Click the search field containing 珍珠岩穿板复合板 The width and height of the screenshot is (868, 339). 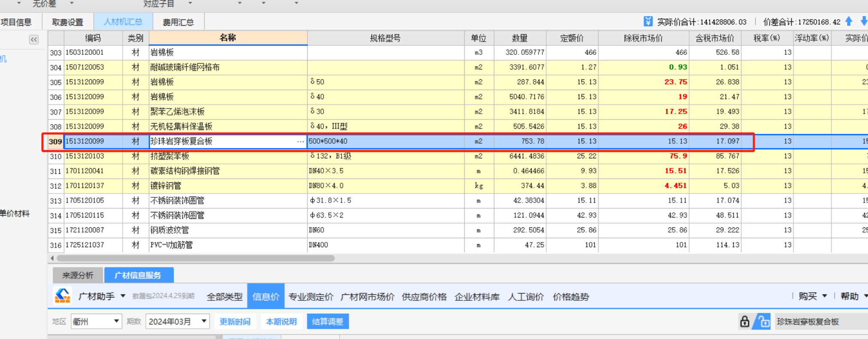[x=822, y=321]
